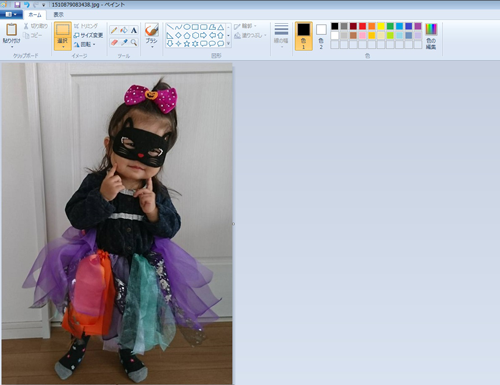This screenshot has height=385, width=500.
Task: Choose the five-point star shape
Action: [x=187, y=44]
